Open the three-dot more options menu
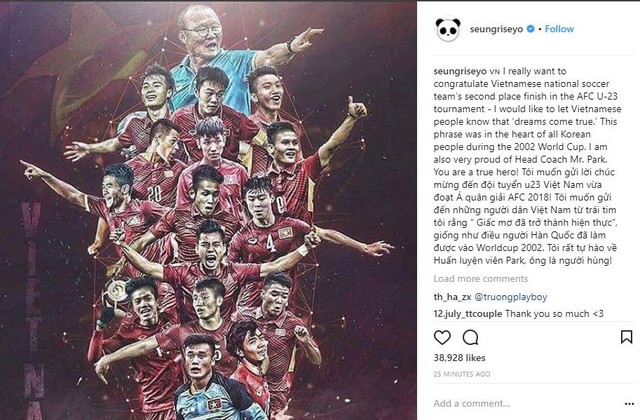The width and height of the screenshot is (640, 420). point(629,404)
